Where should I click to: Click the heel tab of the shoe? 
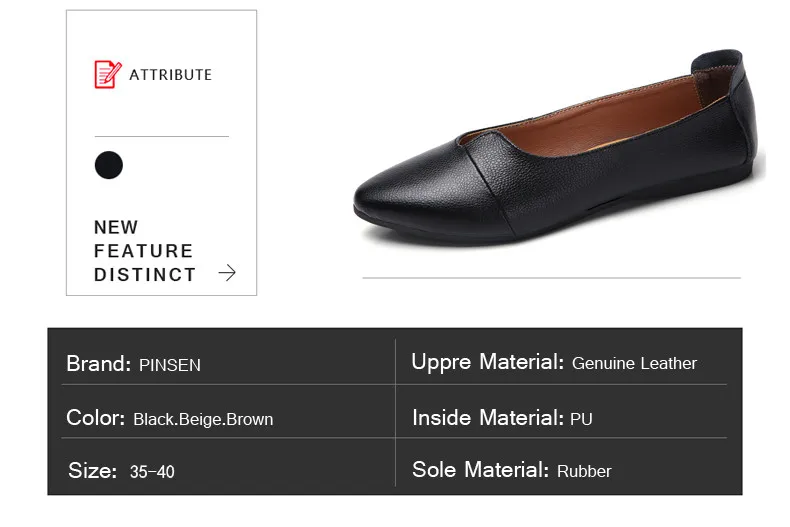[x=720, y=63]
